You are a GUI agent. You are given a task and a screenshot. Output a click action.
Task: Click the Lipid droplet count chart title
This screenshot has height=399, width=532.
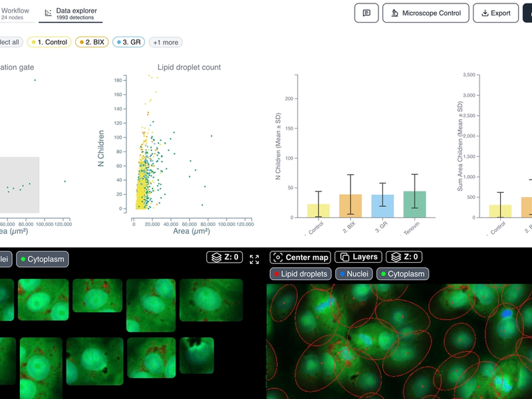189,67
